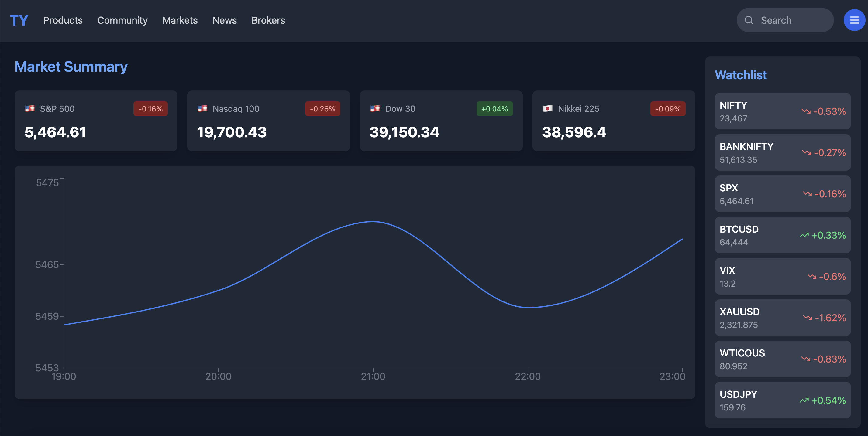Click the US flag icon on Nasdaq 100 card
Viewport: 868px width, 436px height.
pyautogui.click(x=202, y=108)
